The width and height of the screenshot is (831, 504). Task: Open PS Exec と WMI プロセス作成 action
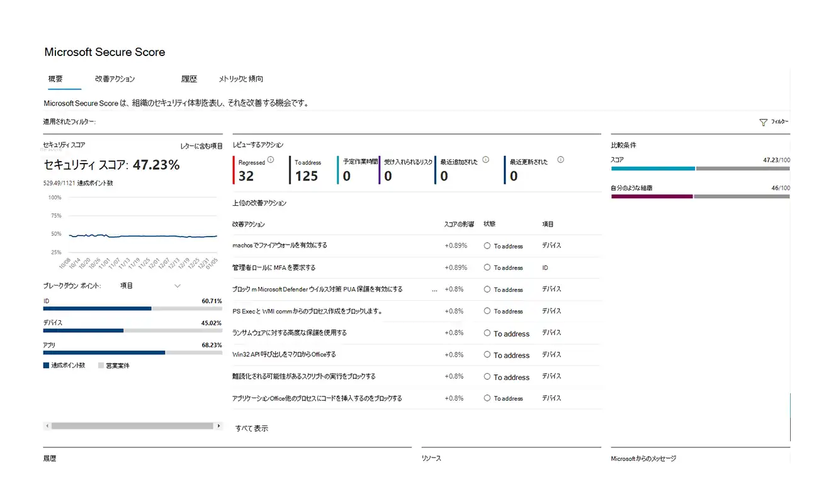(x=307, y=311)
